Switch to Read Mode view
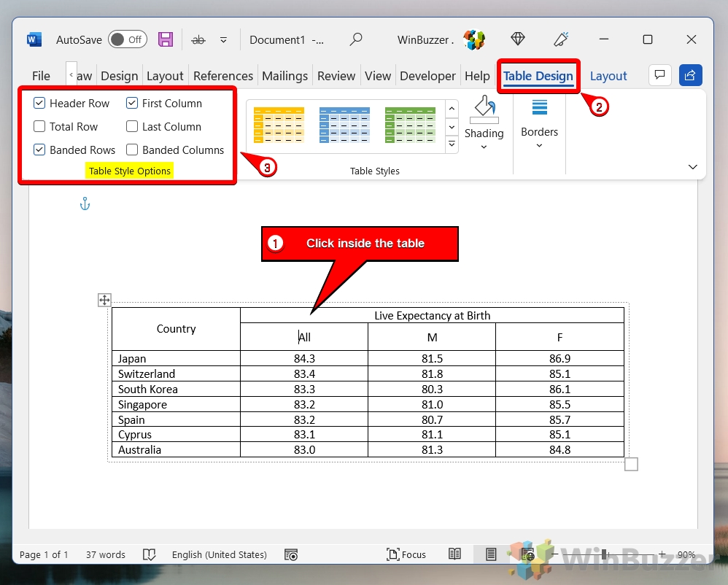 point(454,554)
